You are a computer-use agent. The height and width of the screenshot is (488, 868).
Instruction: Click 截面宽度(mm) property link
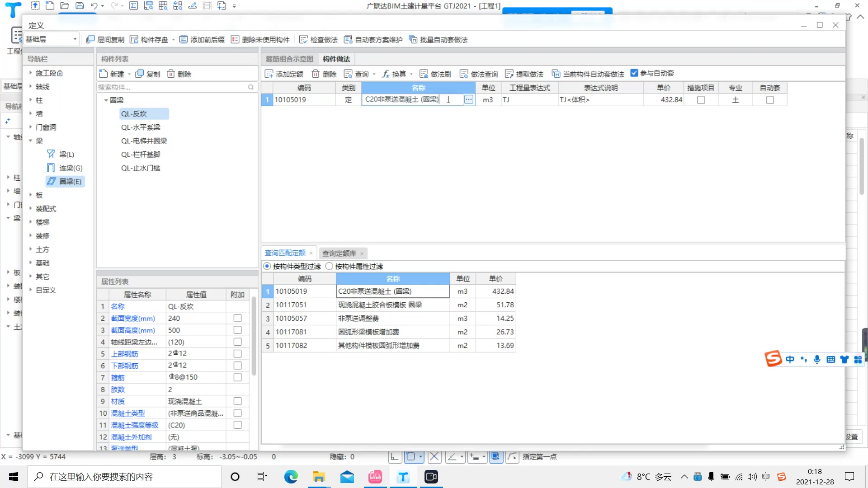[133, 318]
